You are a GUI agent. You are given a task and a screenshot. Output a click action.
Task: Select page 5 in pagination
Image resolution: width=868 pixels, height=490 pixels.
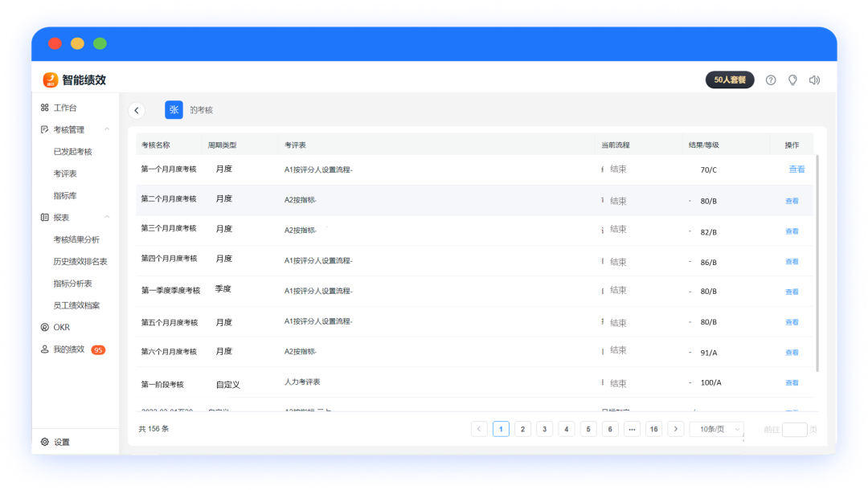pyautogui.click(x=588, y=429)
